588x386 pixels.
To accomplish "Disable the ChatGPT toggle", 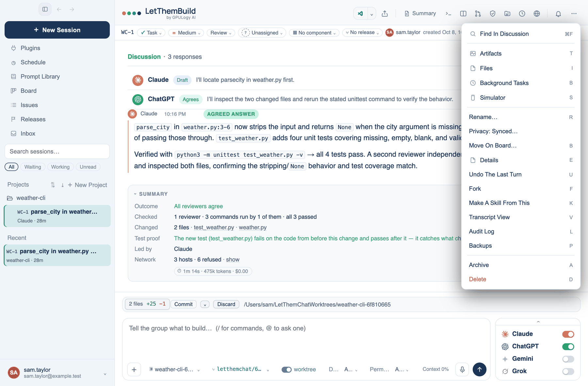I will [x=568, y=346].
